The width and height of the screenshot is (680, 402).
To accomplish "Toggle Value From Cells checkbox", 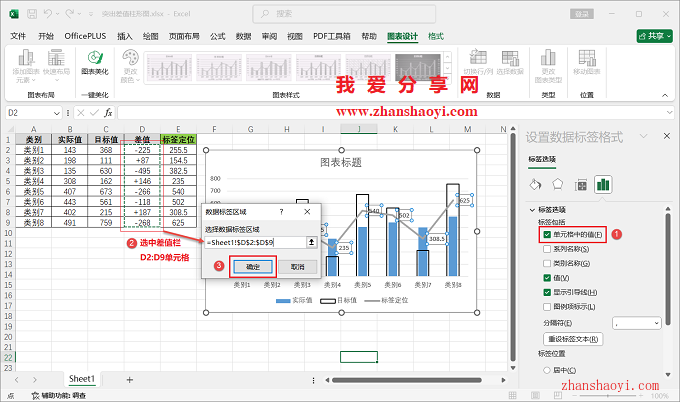I will pos(547,235).
